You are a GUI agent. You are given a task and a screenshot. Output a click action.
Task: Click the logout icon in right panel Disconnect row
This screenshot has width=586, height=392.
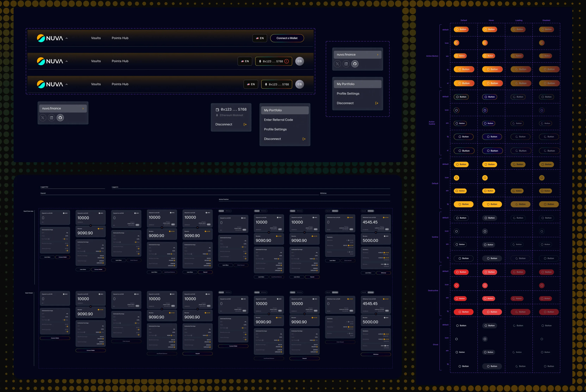pos(377,103)
